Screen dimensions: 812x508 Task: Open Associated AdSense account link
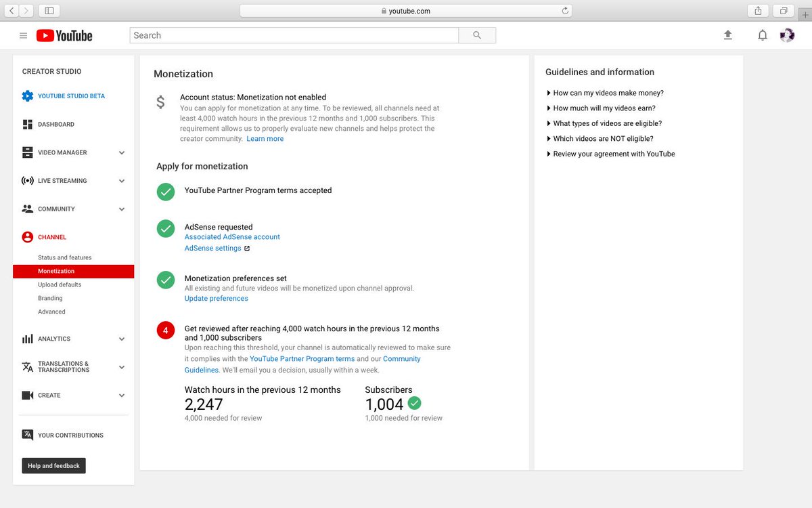pyautogui.click(x=232, y=237)
